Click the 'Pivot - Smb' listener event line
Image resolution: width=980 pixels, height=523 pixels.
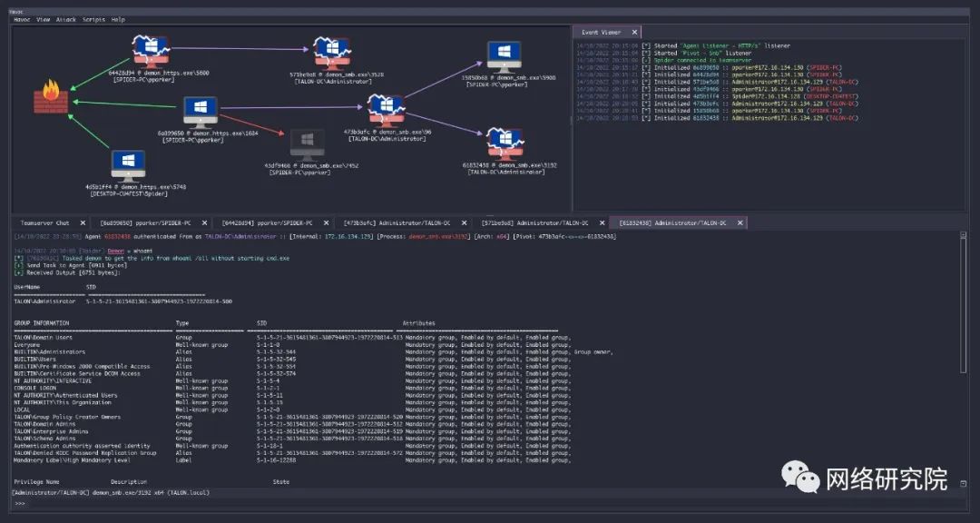click(663, 54)
